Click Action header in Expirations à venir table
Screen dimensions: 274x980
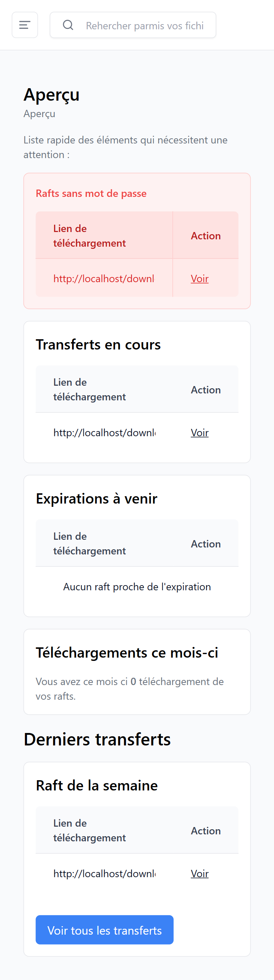pyautogui.click(x=206, y=544)
